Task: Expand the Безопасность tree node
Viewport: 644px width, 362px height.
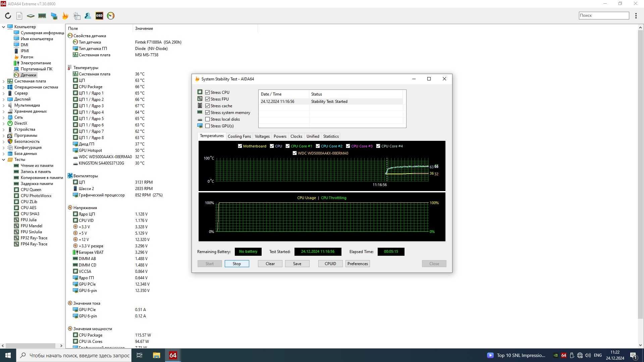Action: coord(4,141)
